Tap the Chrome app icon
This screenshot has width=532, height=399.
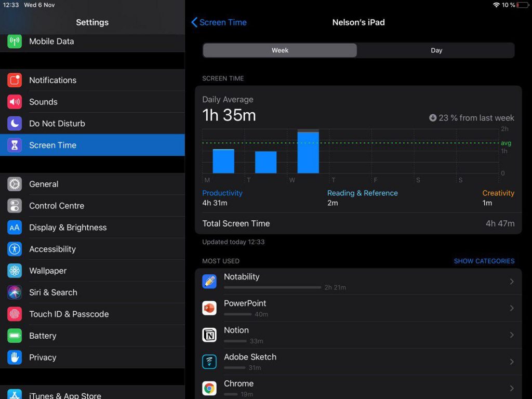[x=209, y=388]
